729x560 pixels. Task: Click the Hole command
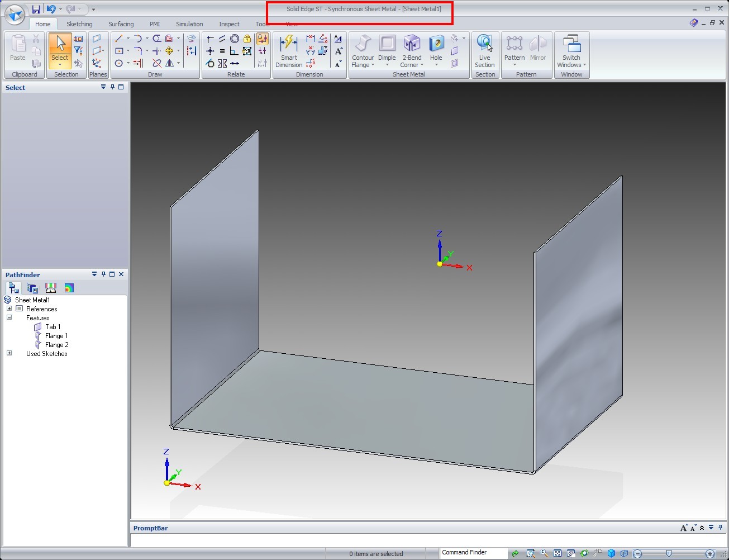click(436, 47)
